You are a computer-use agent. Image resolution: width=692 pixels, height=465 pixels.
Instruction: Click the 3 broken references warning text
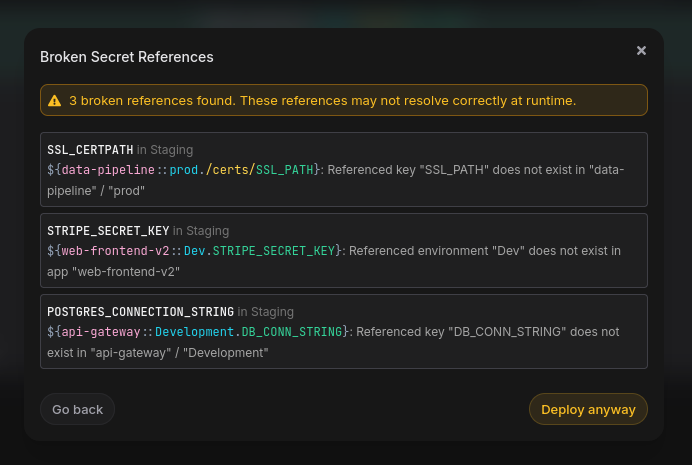coord(323,101)
